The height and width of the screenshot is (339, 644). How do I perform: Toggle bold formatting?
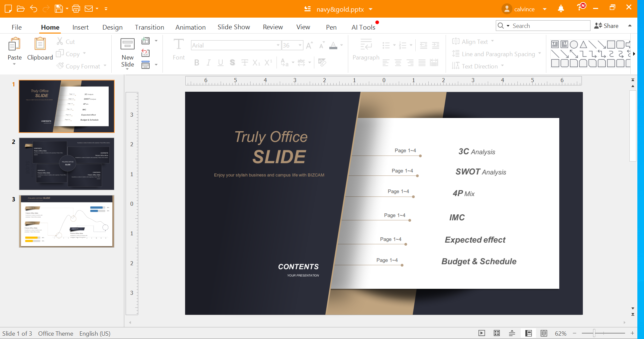(197, 62)
